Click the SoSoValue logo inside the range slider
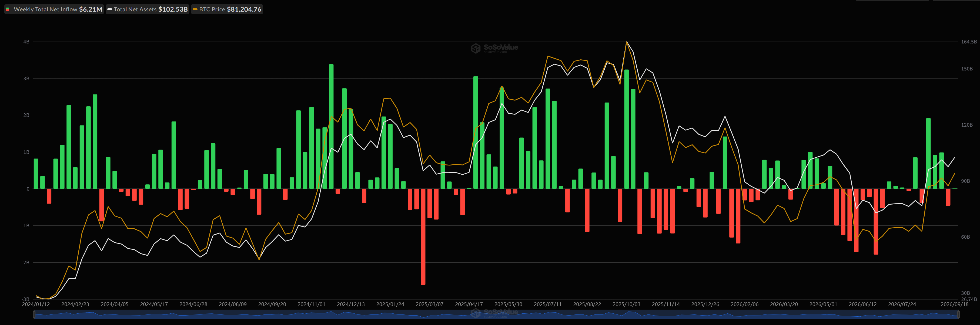 [x=494, y=313]
